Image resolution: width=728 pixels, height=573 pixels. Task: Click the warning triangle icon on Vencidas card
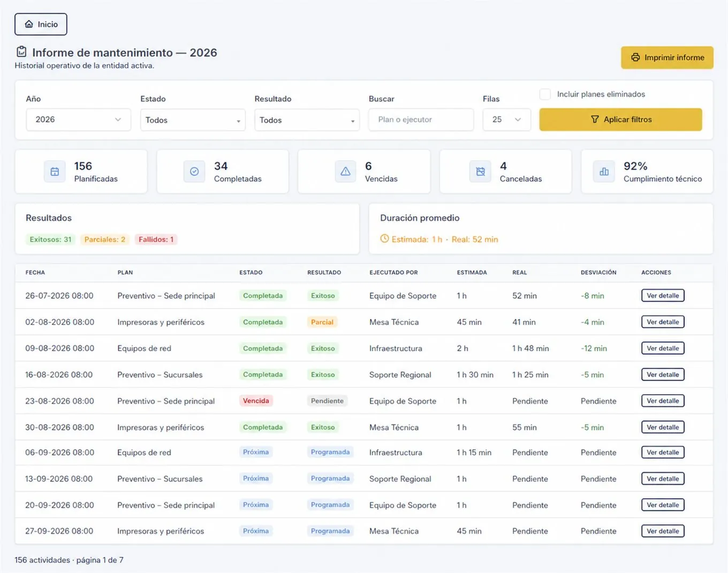pyautogui.click(x=345, y=172)
